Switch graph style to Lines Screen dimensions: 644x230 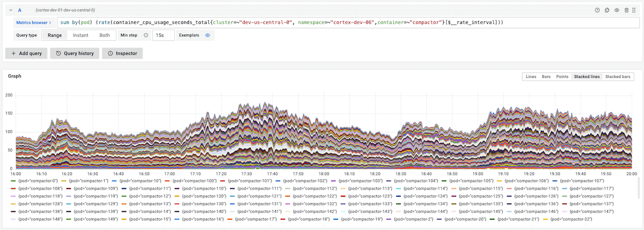531,77
